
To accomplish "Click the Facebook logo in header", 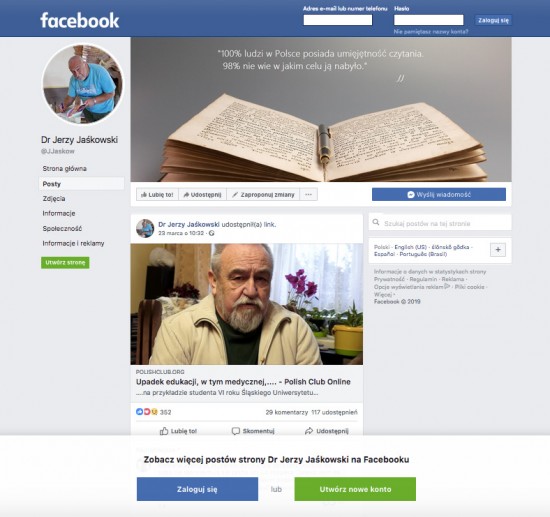I will coord(80,20).
